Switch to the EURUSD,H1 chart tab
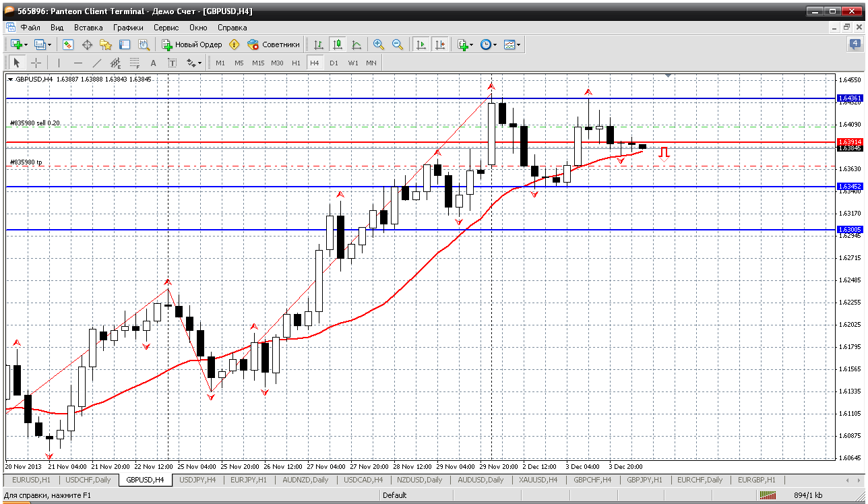The height and width of the screenshot is (504, 868). pos(32,480)
